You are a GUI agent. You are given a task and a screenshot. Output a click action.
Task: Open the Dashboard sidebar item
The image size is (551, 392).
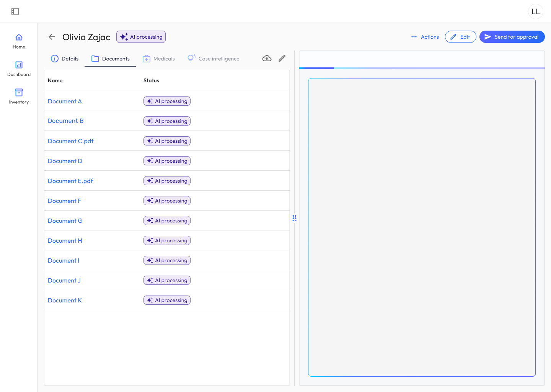pos(19,69)
